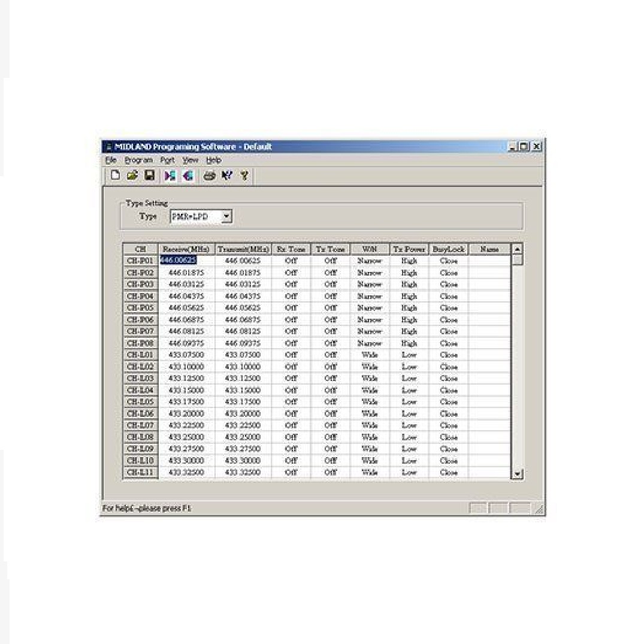Click receive frequency 446.01875 in CH-P02 row
The width and height of the screenshot is (644, 644).
point(186,273)
